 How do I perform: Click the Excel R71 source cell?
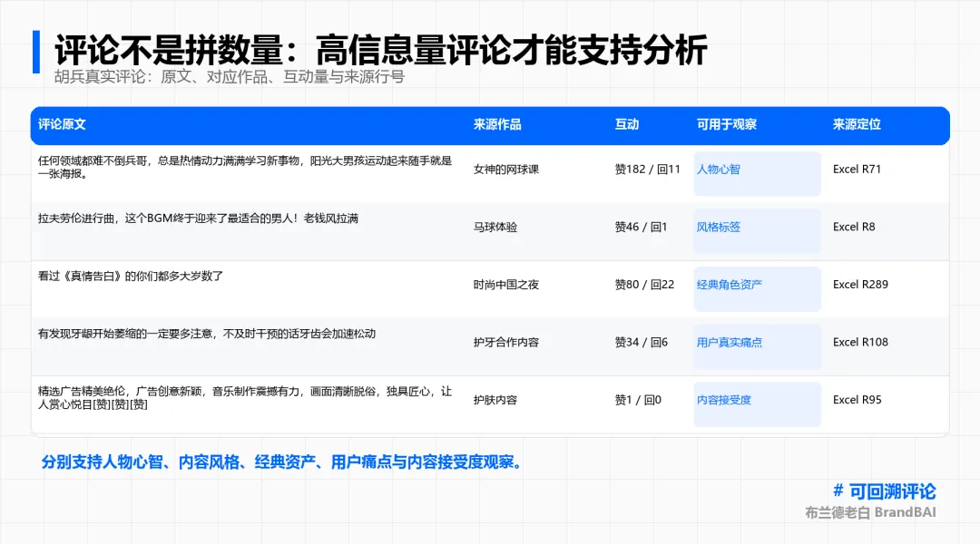pyautogui.click(x=857, y=170)
